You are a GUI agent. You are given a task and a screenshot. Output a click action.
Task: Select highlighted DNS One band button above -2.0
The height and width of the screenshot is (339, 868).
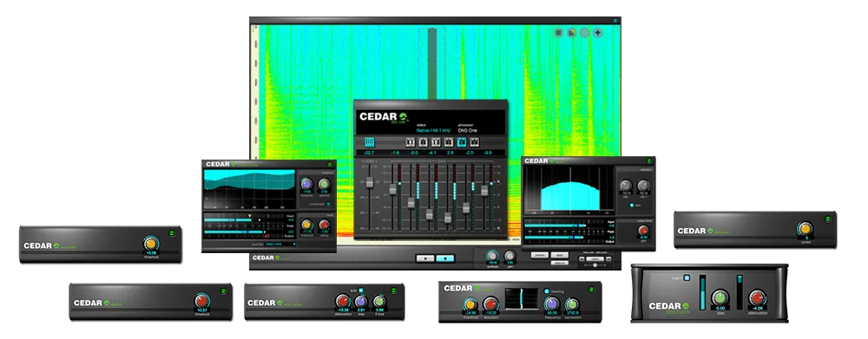point(462,142)
